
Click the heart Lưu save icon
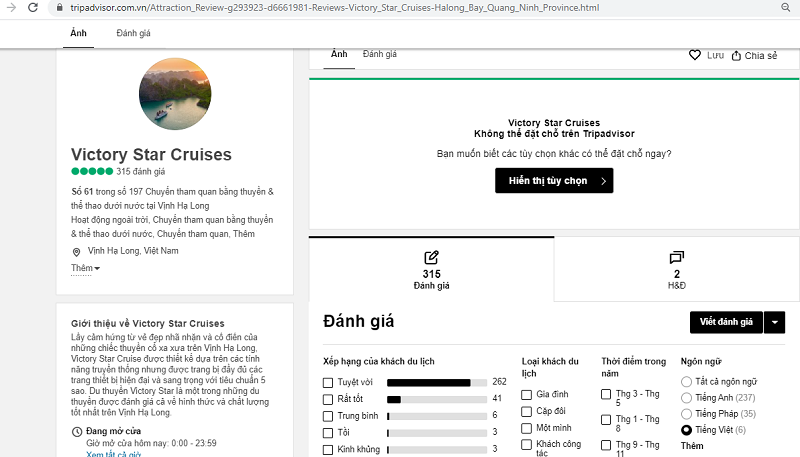click(x=695, y=55)
